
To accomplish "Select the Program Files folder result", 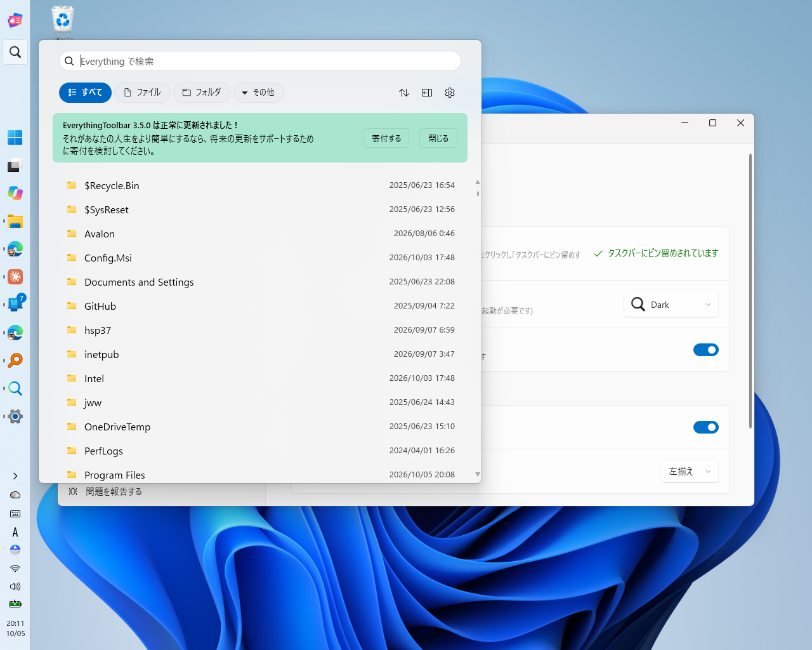I will click(260, 475).
